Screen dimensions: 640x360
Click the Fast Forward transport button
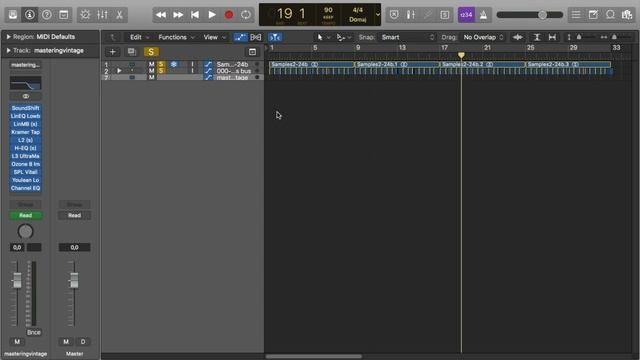pos(178,15)
